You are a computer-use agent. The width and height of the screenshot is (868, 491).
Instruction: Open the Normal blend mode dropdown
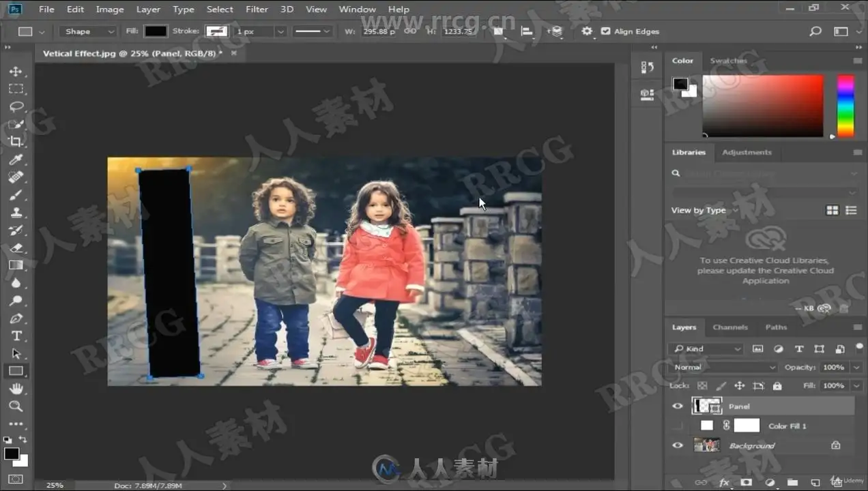tap(725, 367)
